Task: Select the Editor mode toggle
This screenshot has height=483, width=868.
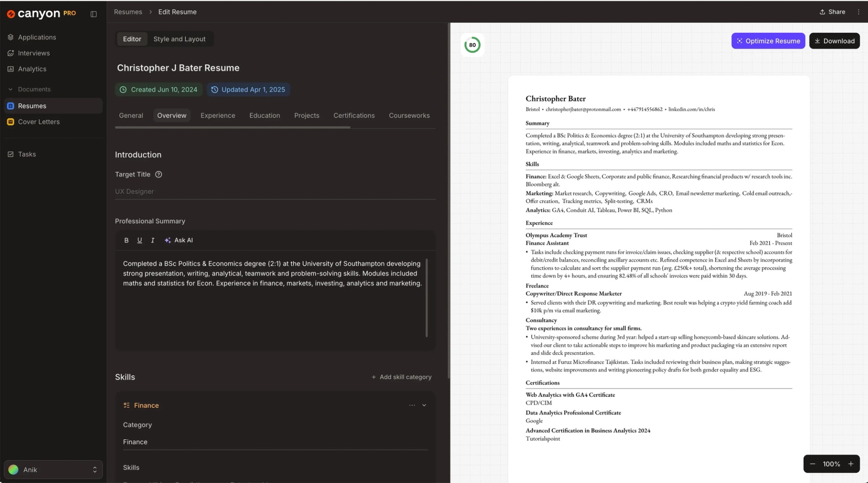Action: [x=132, y=39]
